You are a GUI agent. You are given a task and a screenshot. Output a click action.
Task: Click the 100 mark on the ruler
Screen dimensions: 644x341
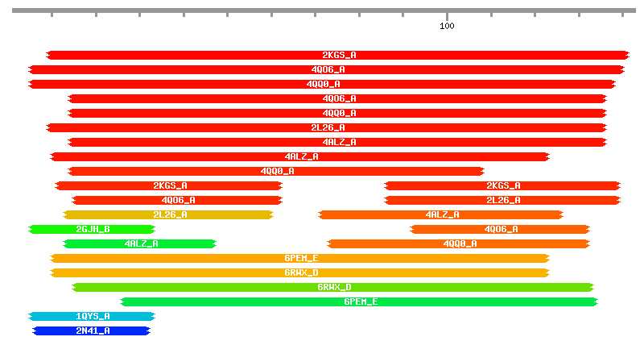[447, 14]
